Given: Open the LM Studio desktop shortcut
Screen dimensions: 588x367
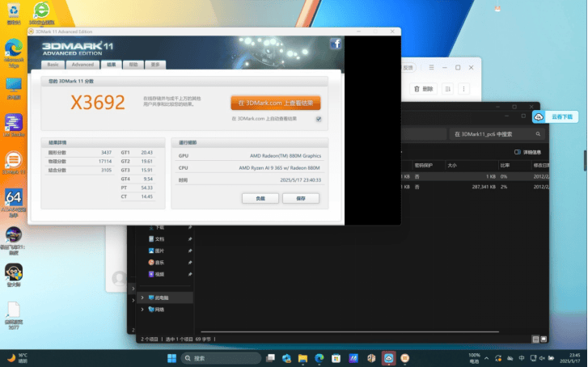Looking at the screenshot, I should coord(14,125).
